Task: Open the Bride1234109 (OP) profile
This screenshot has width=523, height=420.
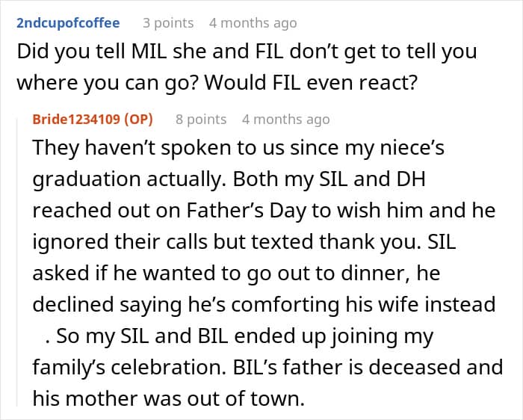Action: point(78,120)
